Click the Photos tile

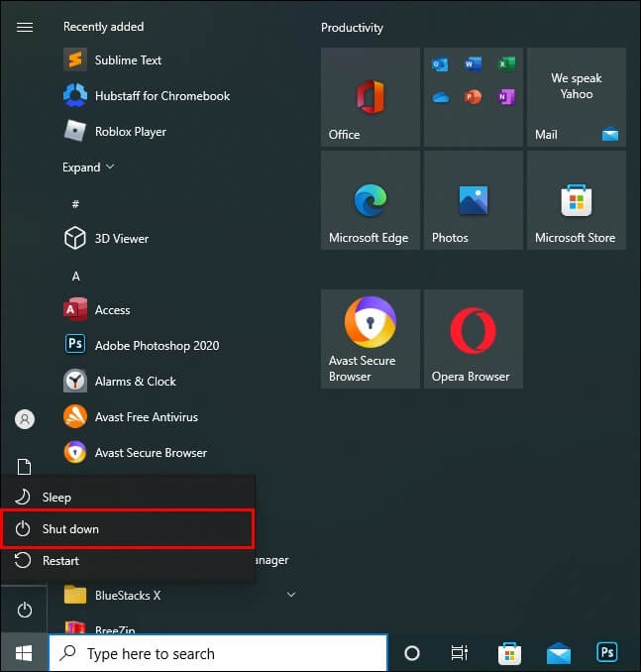[x=473, y=200]
